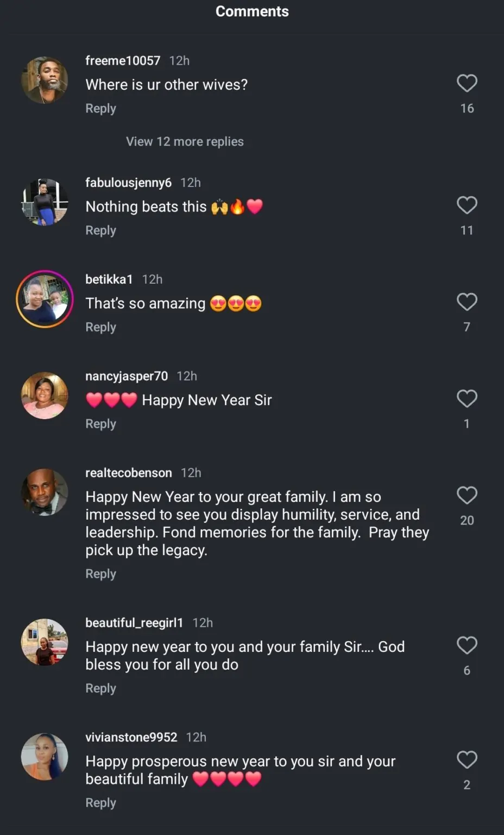Like freeme10057's comment with the heart
Screen dimensions: 504x835
coord(467,83)
